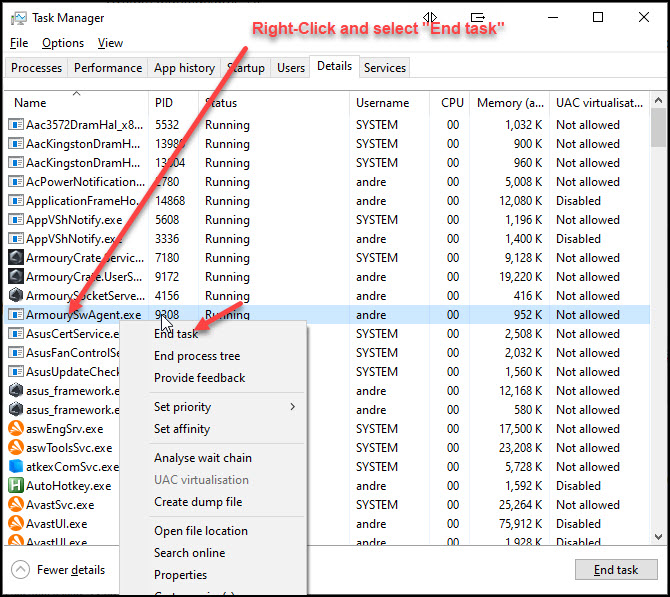670x597 pixels.
Task: Select End task in context menu
Action: point(176,334)
